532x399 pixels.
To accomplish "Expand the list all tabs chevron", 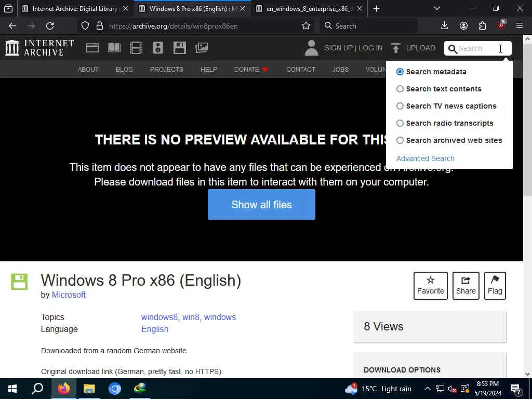I will click(x=437, y=8).
